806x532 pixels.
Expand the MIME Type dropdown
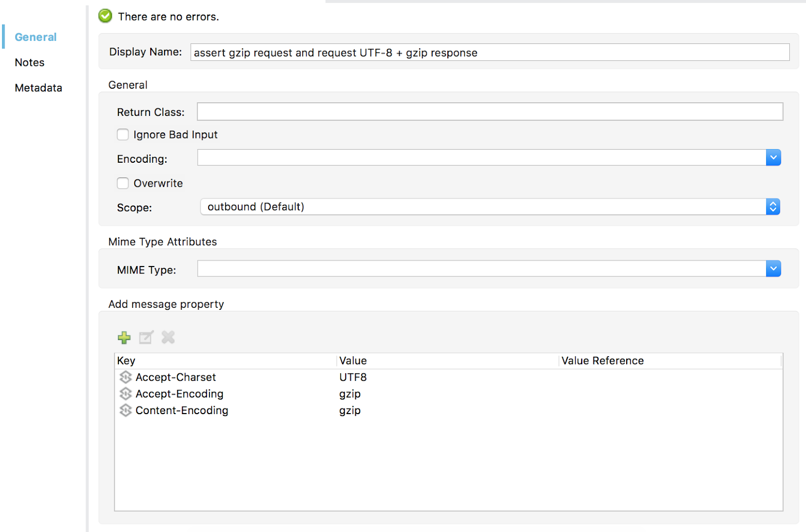pyautogui.click(x=773, y=269)
